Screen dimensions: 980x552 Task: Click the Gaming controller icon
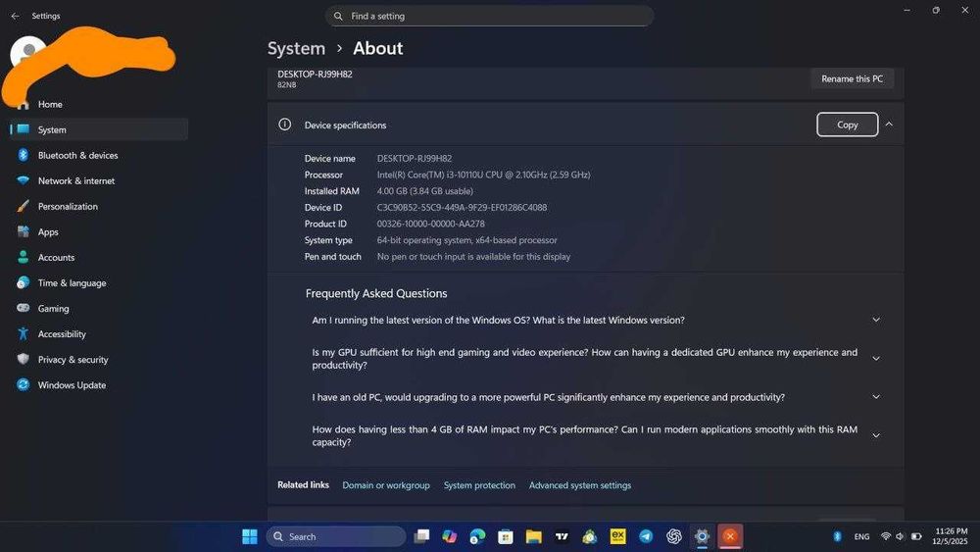[x=24, y=308]
